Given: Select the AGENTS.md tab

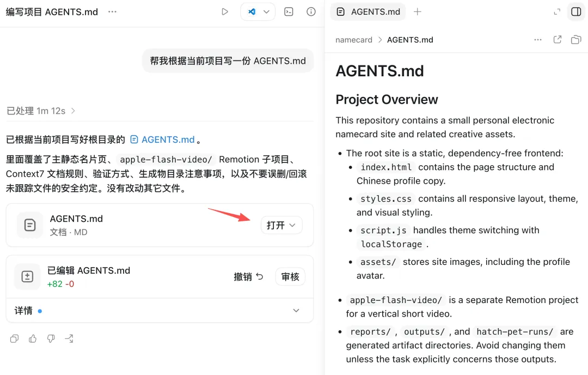Looking at the screenshot, I should pos(368,11).
